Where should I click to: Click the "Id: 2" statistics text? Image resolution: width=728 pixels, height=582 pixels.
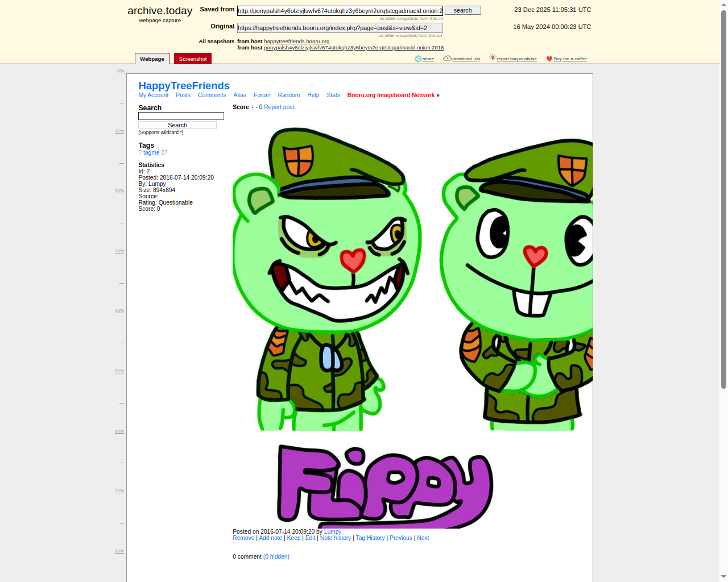(x=144, y=172)
